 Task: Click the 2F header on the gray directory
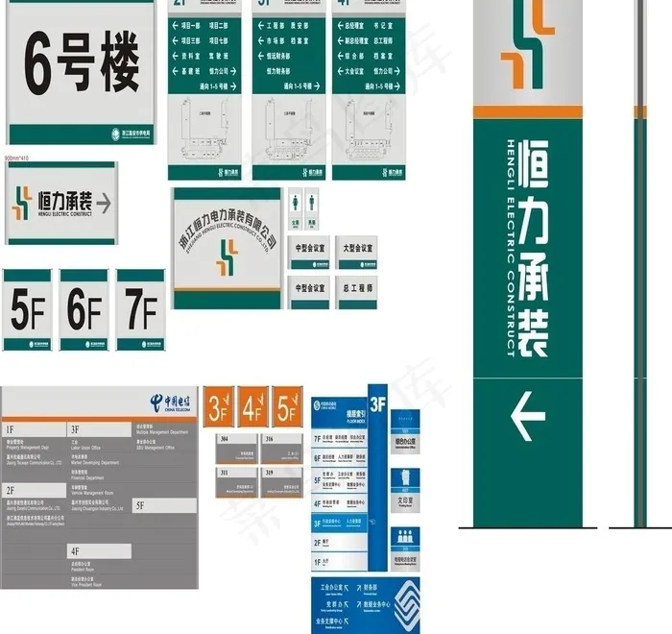tap(35, 490)
